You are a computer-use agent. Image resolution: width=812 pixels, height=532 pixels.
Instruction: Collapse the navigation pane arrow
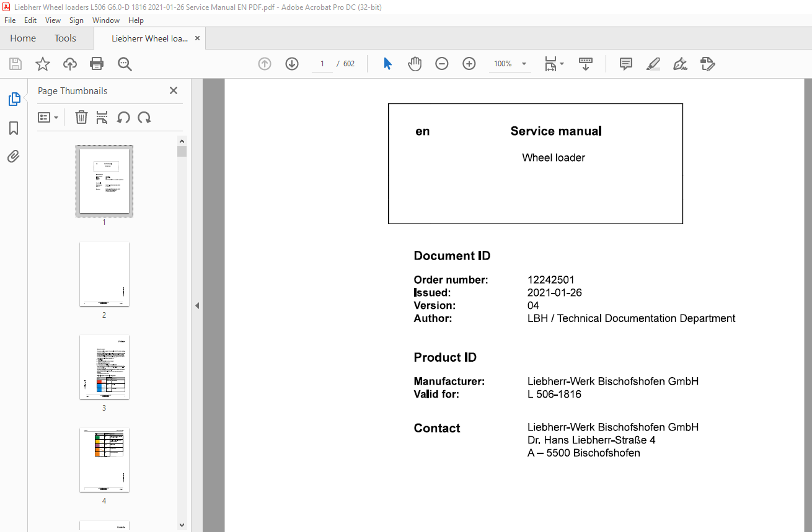(x=197, y=305)
